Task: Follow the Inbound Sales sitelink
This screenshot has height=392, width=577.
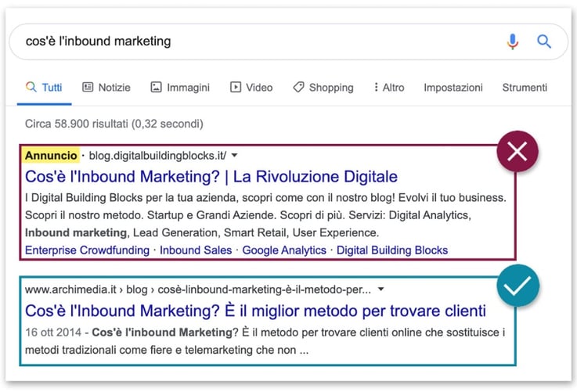Action: tap(196, 250)
